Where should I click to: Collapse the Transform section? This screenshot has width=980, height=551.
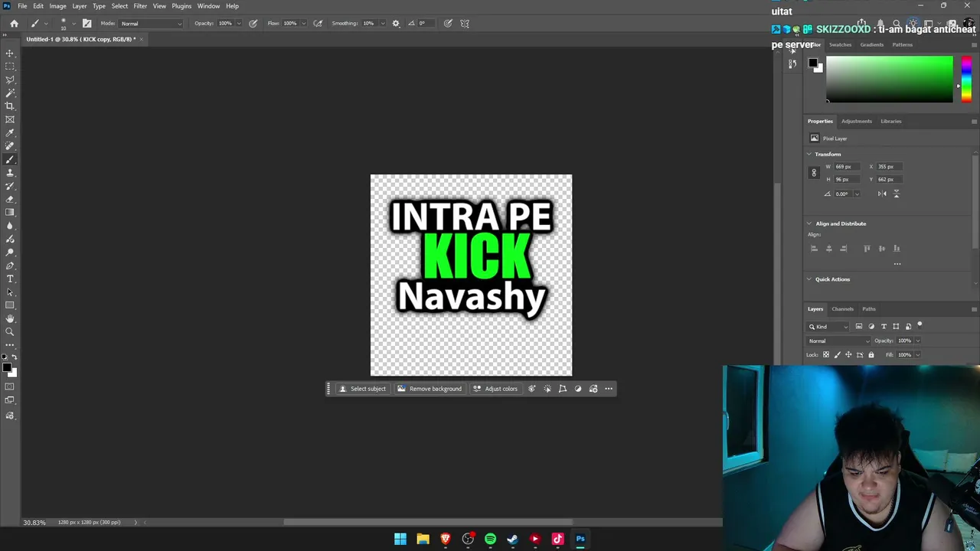(809, 155)
